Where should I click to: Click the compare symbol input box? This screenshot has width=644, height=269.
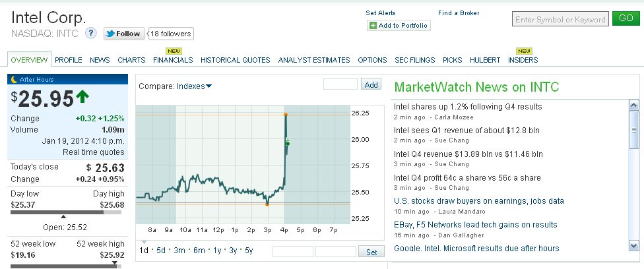340,84
